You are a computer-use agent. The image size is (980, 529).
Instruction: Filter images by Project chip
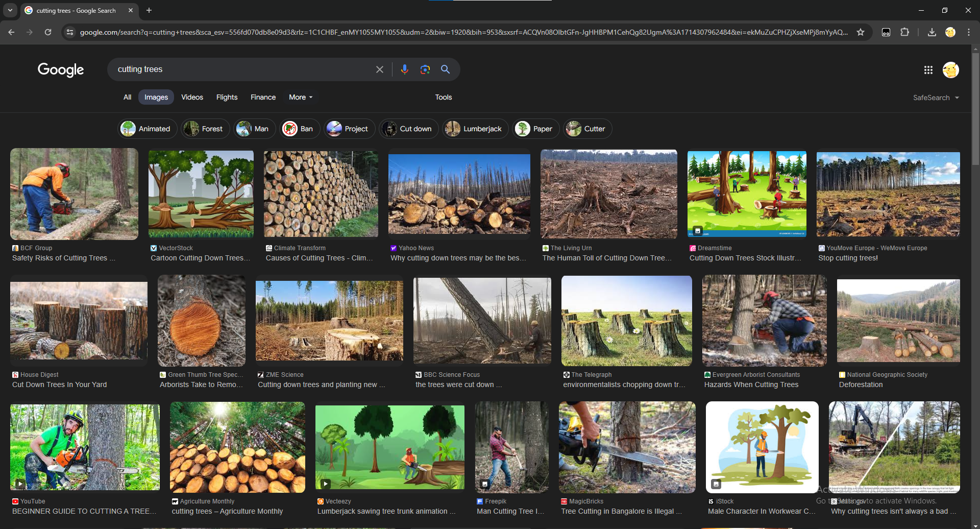click(x=350, y=129)
